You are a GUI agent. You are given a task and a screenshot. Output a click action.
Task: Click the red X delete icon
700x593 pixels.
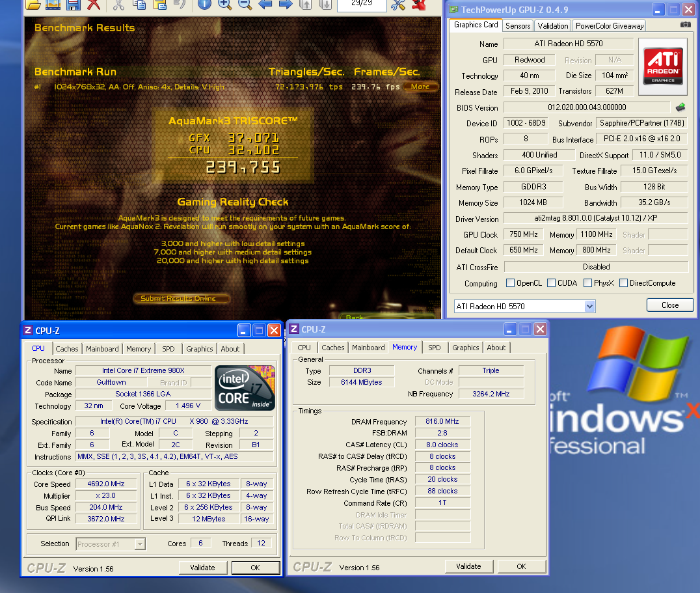tap(93, 5)
